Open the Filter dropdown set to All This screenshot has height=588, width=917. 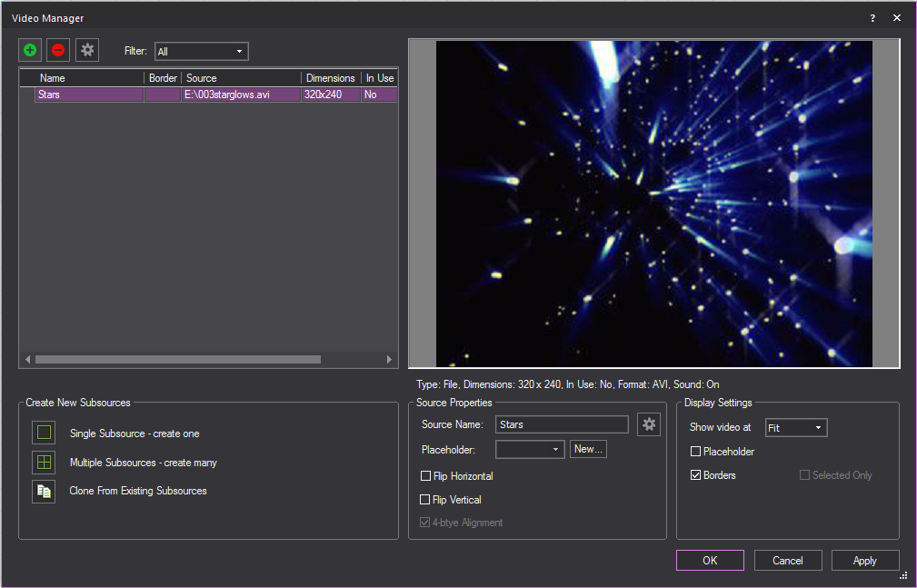pyautogui.click(x=201, y=52)
